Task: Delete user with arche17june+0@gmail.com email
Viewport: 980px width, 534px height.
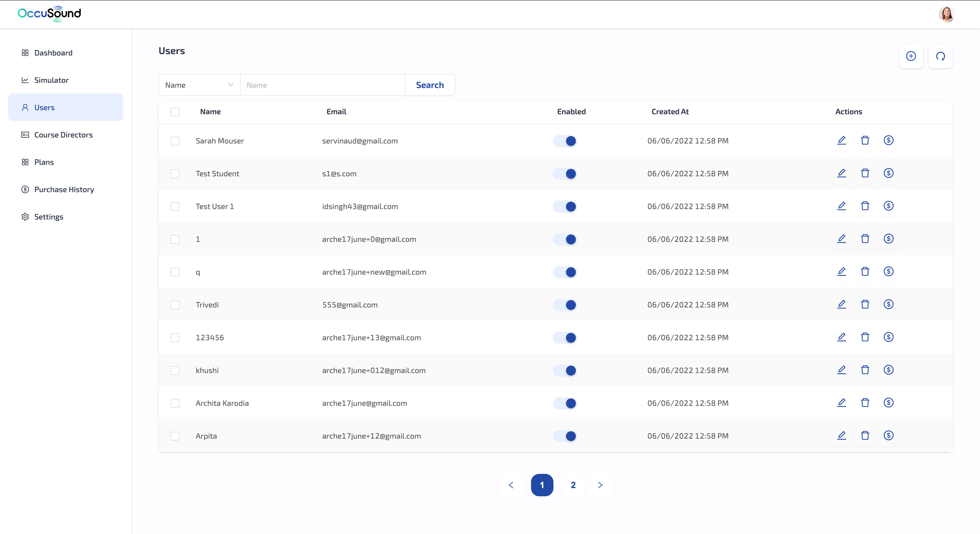Action: click(865, 239)
